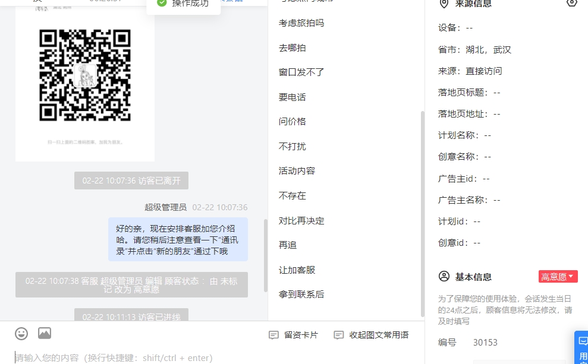Click the 高意愿 status change log

131,285
